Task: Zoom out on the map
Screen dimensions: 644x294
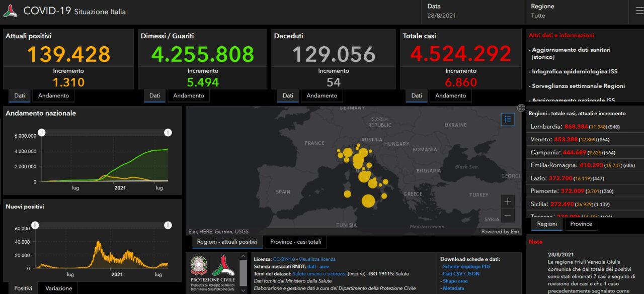Action: pyautogui.click(x=508, y=216)
